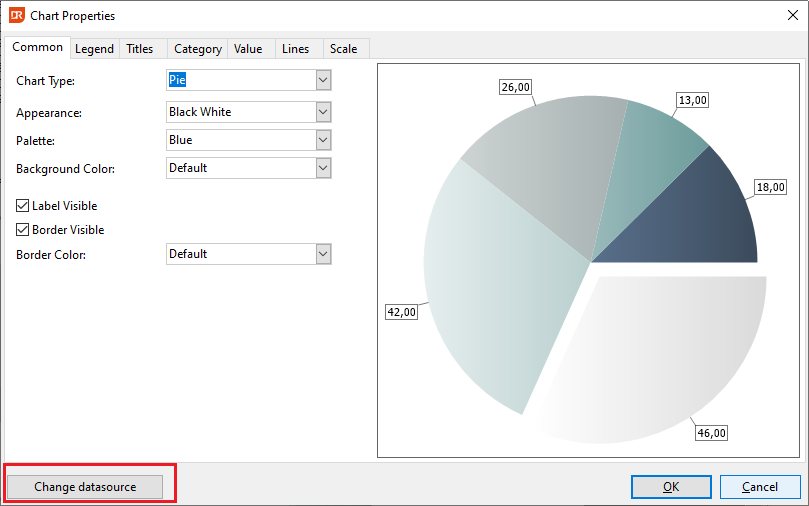Image resolution: width=809 pixels, height=506 pixels.
Task: Open the Chart Type dropdown arrow
Action: 323,80
